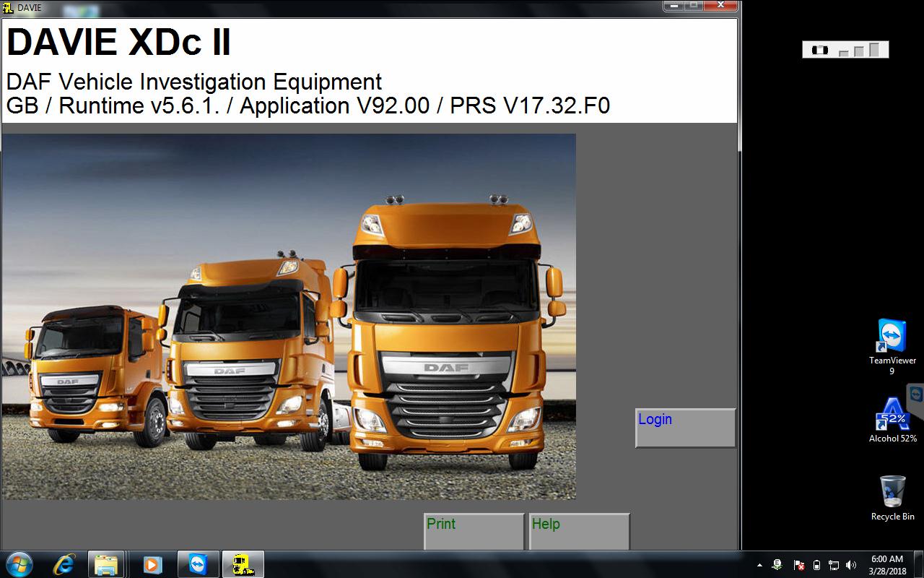Click the DAF trucks splash image
This screenshot has height=578, width=924.
pos(289,316)
